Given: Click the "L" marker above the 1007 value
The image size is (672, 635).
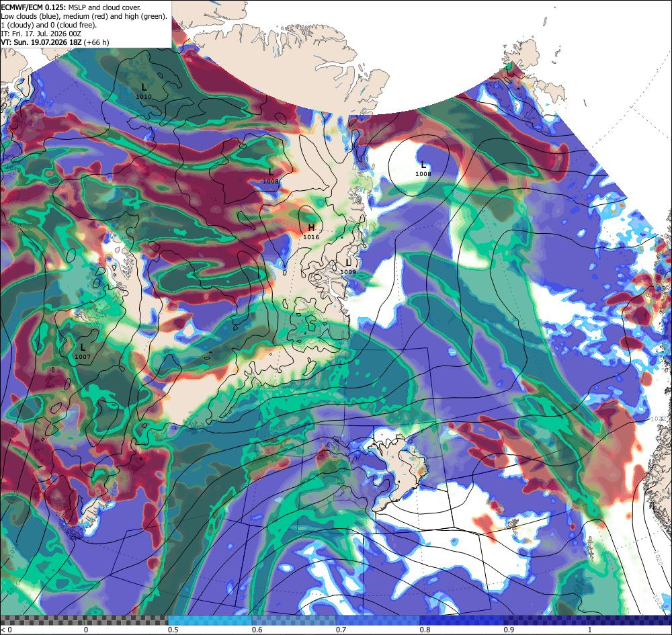Looking at the screenshot, I should 82,347.
